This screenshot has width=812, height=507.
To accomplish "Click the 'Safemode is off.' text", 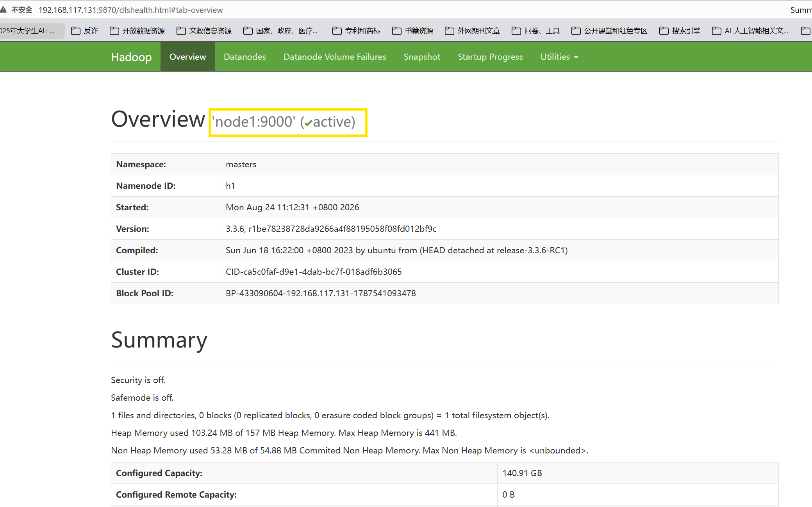I will coord(142,398).
